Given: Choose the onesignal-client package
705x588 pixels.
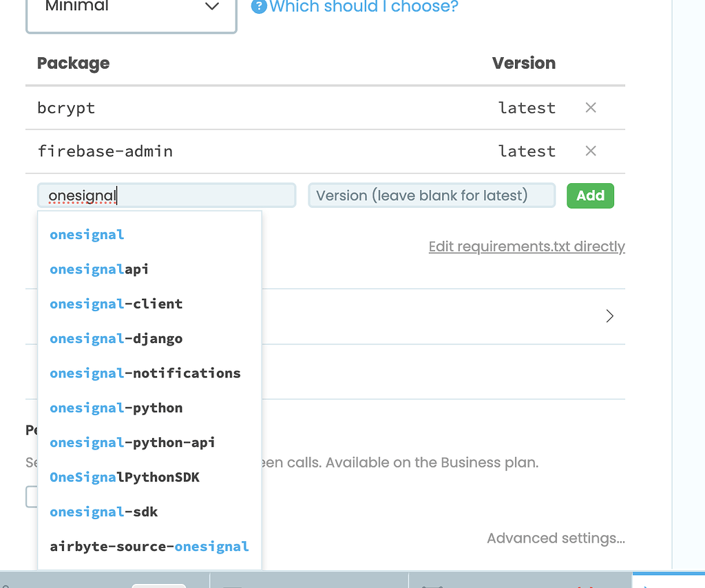Looking at the screenshot, I should [x=116, y=304].
